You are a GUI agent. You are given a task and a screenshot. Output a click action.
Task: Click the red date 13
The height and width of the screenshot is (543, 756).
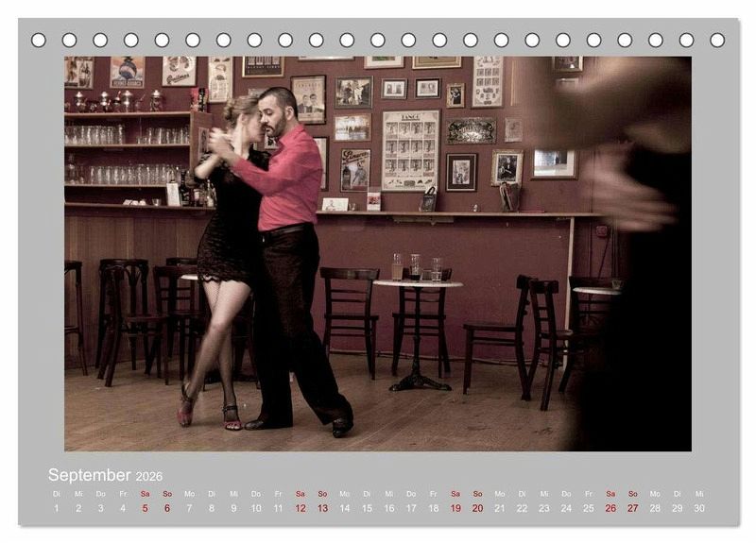(x=322, y=508)
